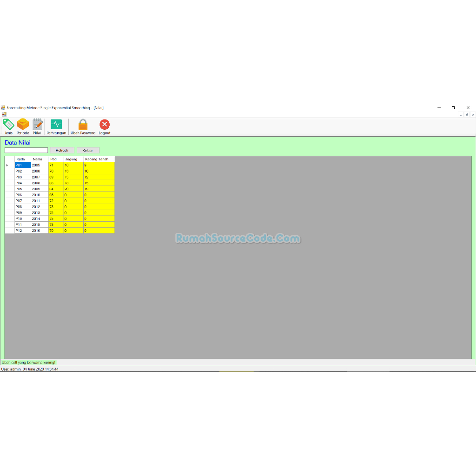This screenshot has width=476, height=476.
Task: Select Kacang Tanah cell in P12 row
Action: 99,231
